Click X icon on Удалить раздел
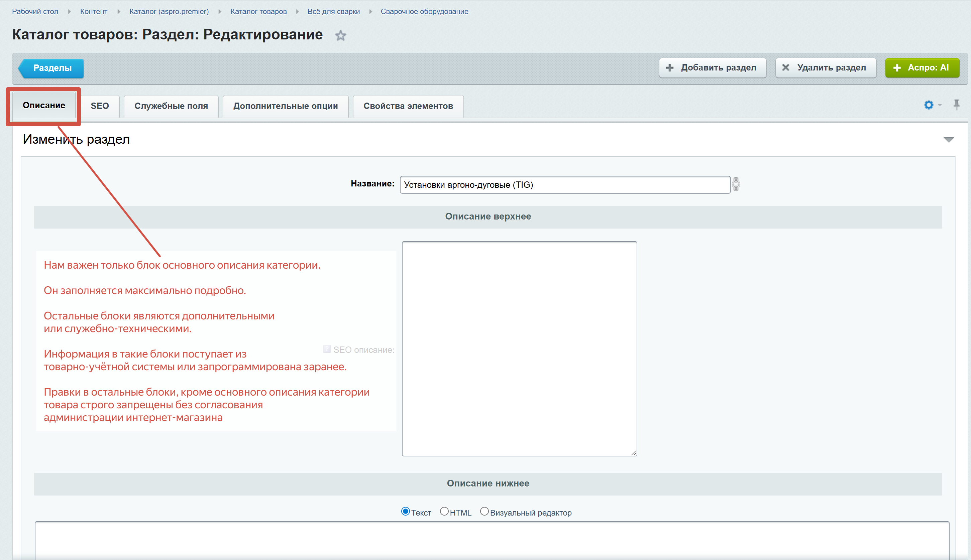 click(785, 68)
